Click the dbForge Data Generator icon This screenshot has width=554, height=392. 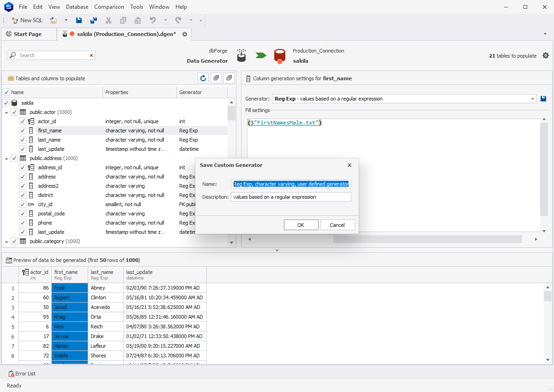[241, 55]
